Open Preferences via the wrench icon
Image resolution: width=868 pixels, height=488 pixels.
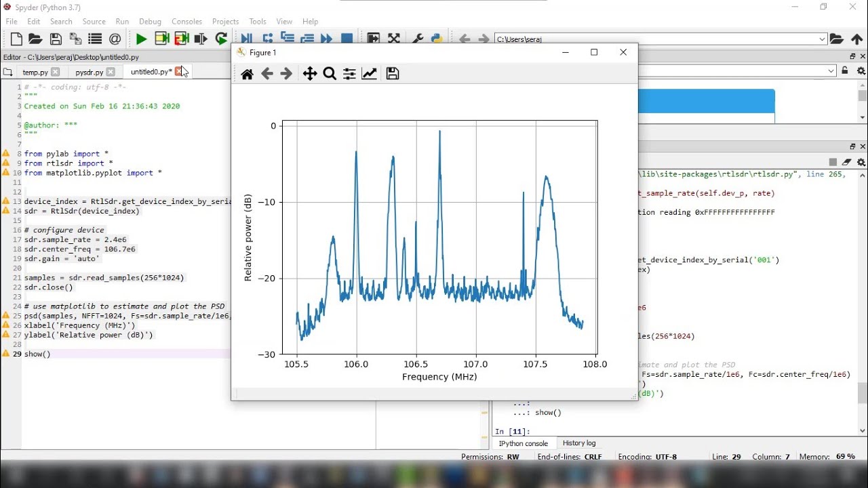pos(417,39)
